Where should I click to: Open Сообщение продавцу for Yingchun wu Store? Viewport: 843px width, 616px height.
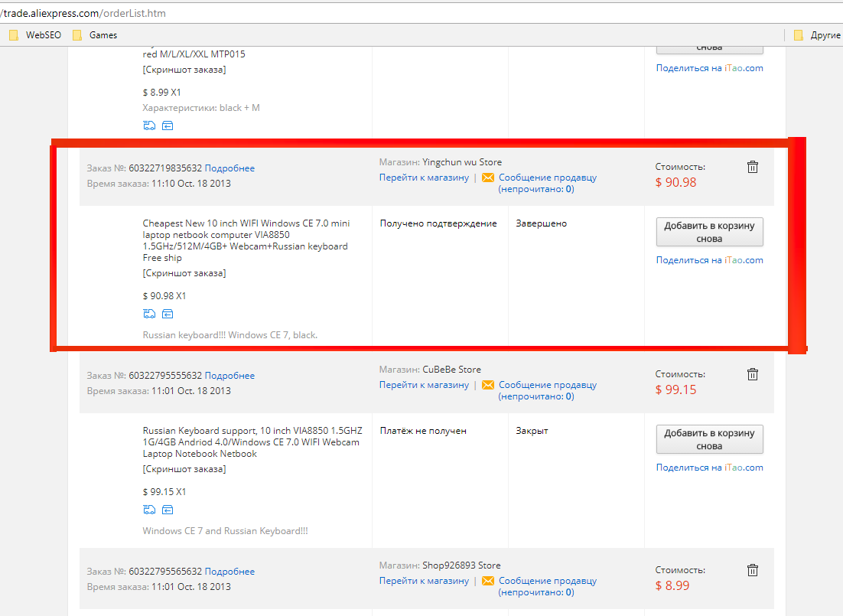pos(547,183)
